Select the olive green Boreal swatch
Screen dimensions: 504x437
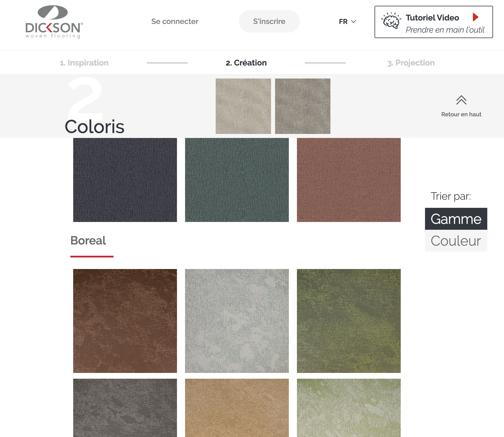(x=348, y=320)
